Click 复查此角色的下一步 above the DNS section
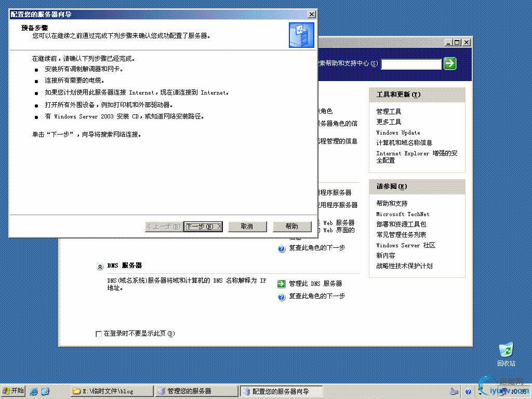Image resolution: width=532 pixels, height=399 pixels. click(x=317, y=248)
